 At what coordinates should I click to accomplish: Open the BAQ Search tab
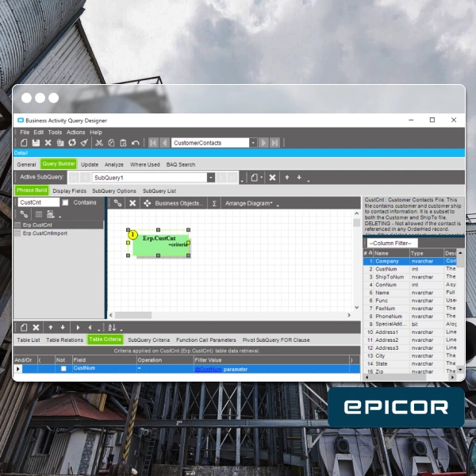coord(181,164)
